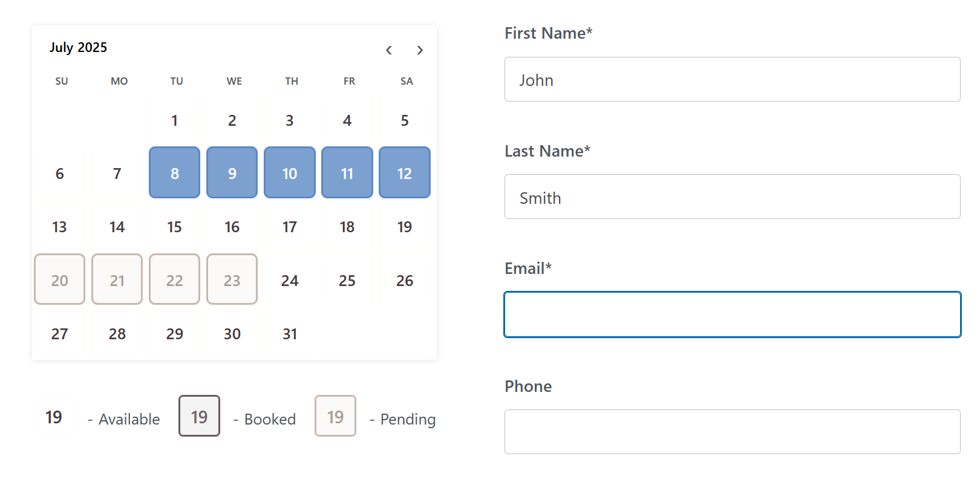The width and height of the screenshot is (980, 485).
Task: Pick July 27 on the calendar
Action: point(59,334)
